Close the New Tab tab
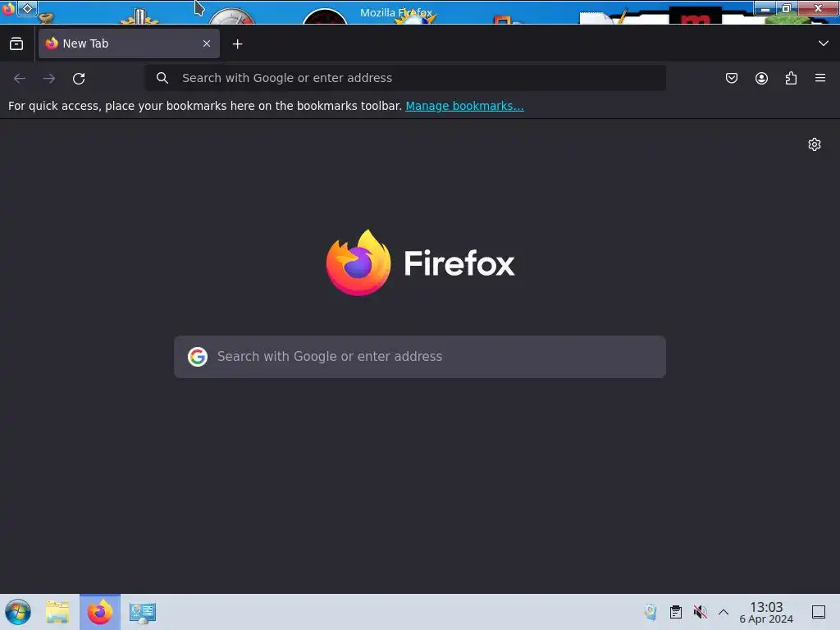Image resolution: width=840 pixels, height=630 pixels. (207, 43)
